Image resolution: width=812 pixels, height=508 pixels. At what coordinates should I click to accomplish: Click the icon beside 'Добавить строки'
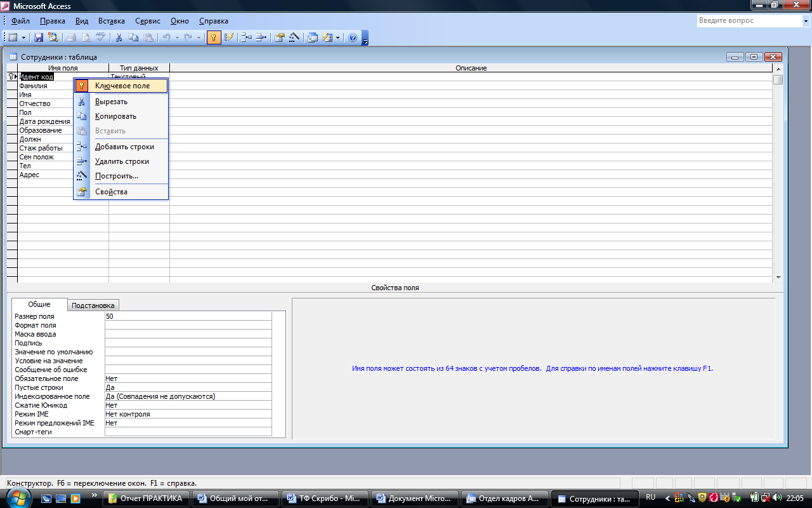pyautogui.click(x=81, y=147)
